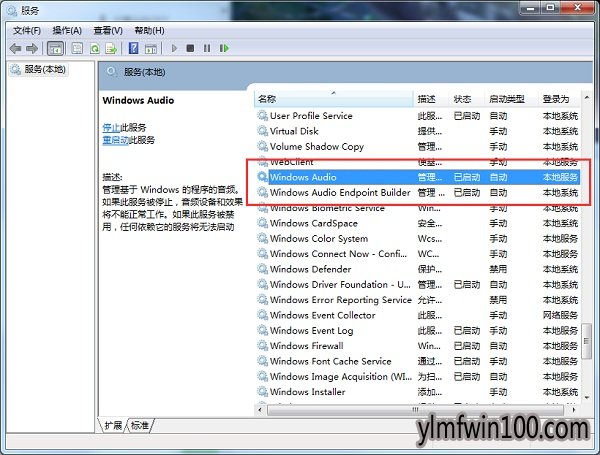
Task: Sort by the 名称 column header
Action: tap(334, 99)
